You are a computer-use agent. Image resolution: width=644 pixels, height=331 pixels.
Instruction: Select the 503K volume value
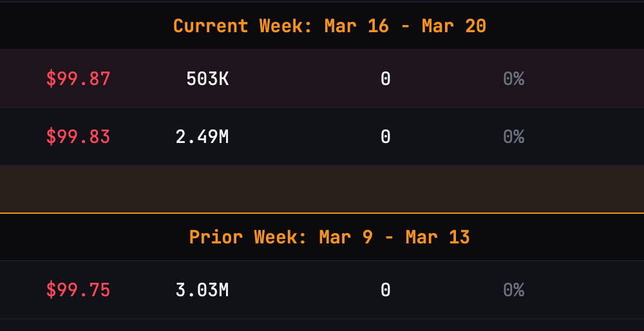tap(207, 79)
